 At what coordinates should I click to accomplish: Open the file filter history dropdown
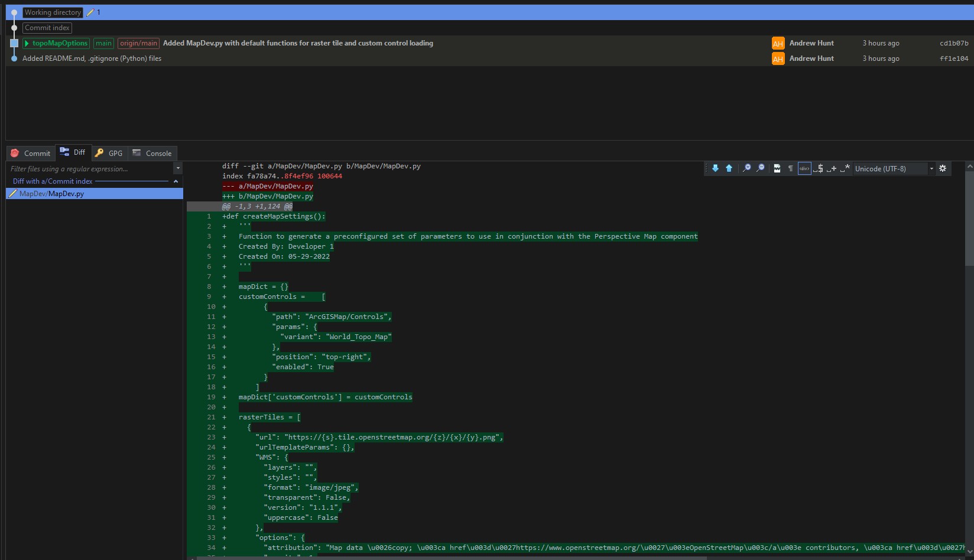[x=178, y=169]
